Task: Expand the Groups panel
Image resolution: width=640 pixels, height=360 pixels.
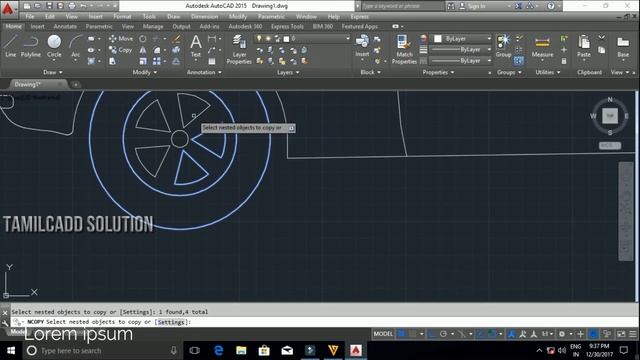Action: pyautogui.click(x=509, y=72)
